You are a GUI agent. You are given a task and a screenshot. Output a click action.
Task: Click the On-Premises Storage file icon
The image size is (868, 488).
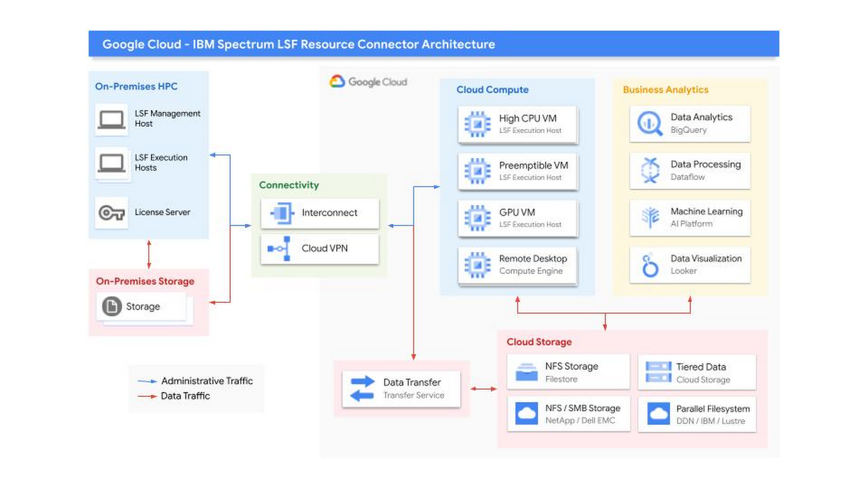point(113,306)
